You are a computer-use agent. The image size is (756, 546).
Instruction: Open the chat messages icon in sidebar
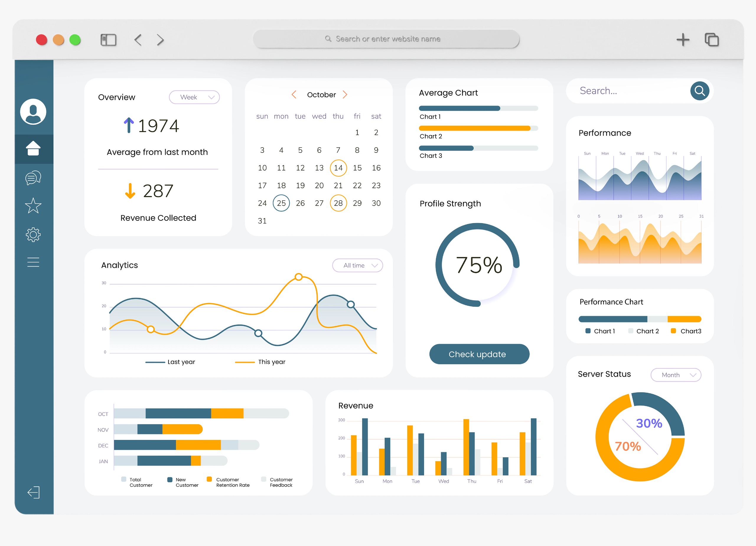(33, 178)
